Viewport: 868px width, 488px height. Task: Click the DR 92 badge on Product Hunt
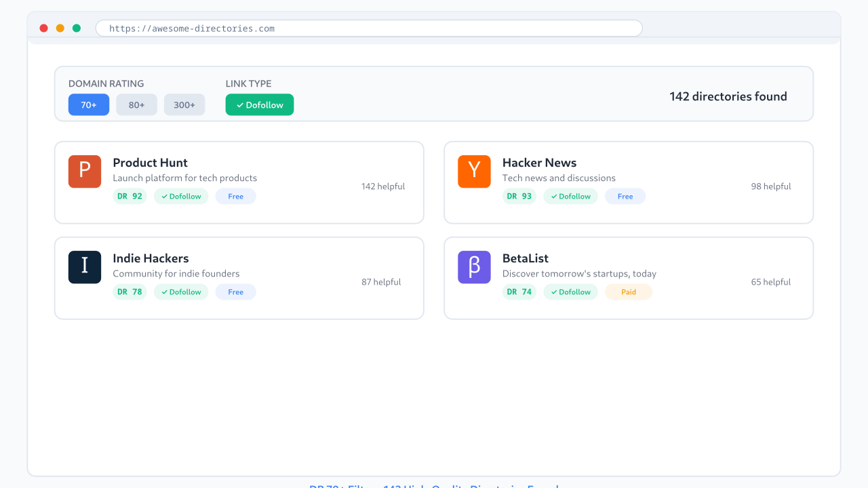point(130,196)
